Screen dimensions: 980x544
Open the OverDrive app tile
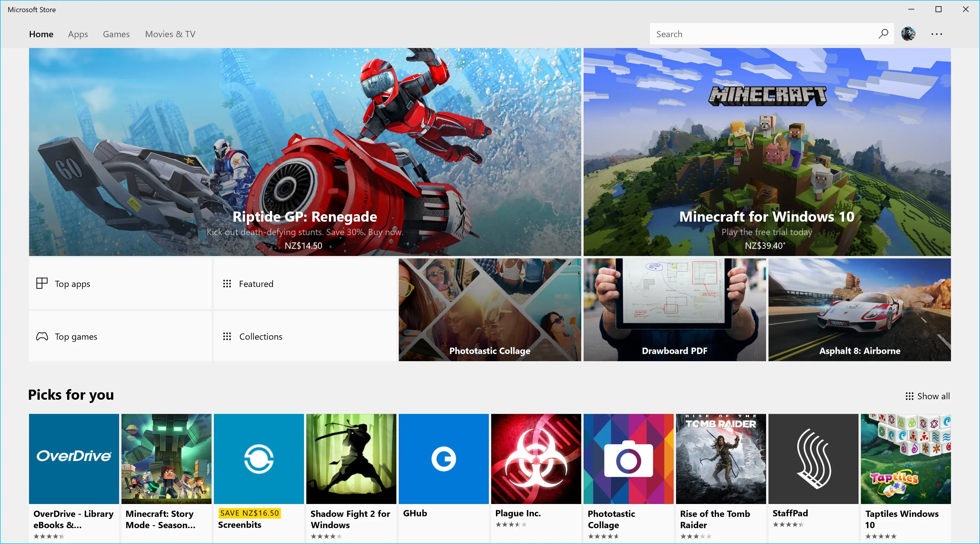[74, 478]
